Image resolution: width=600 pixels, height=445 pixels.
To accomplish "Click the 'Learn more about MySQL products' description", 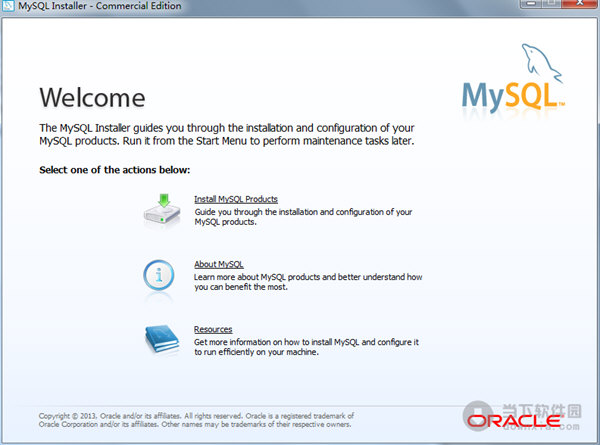I will point(308,282).
